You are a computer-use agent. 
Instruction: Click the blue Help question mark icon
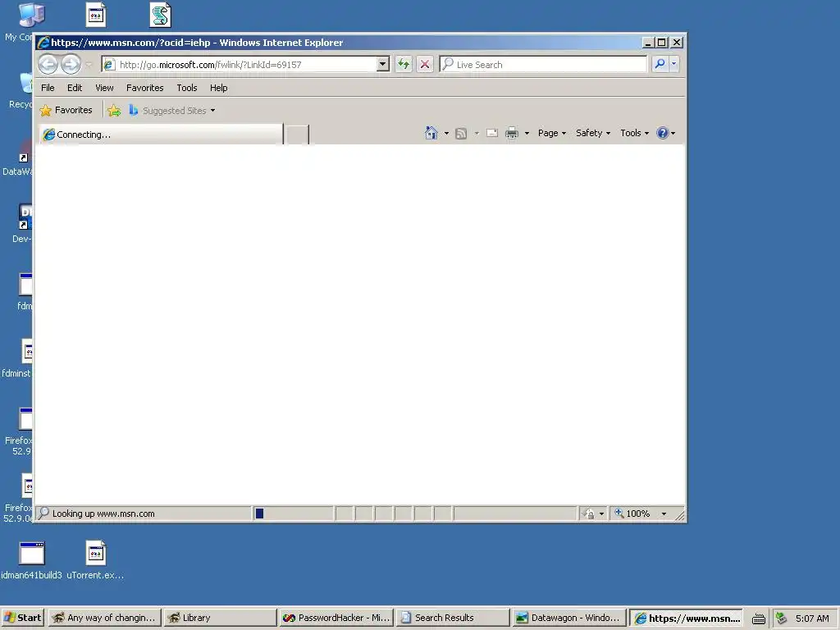(x=663, y=133)
